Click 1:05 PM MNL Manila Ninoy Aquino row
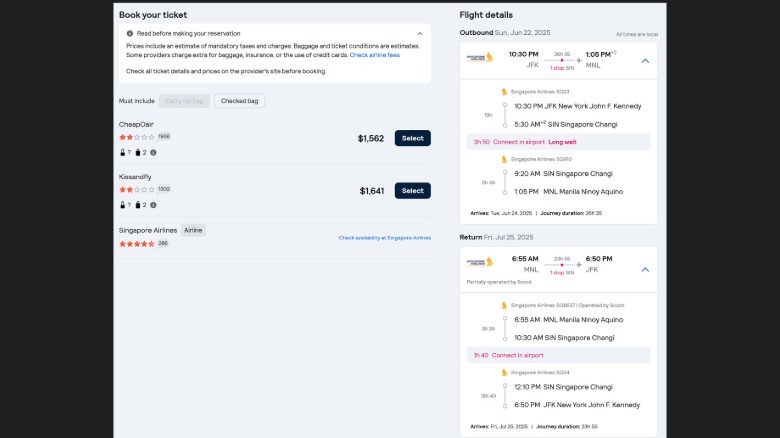 (x=569, y=192)
